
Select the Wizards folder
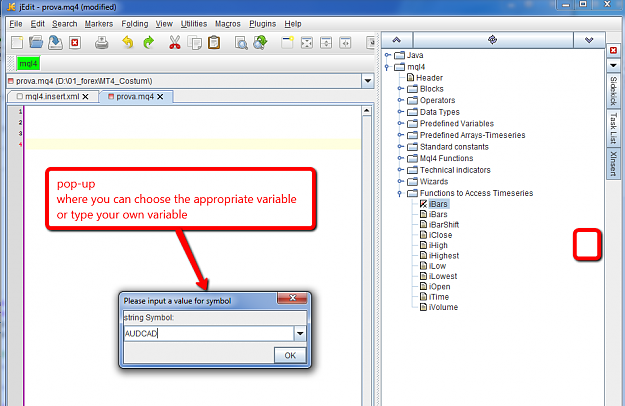[427, 181]
